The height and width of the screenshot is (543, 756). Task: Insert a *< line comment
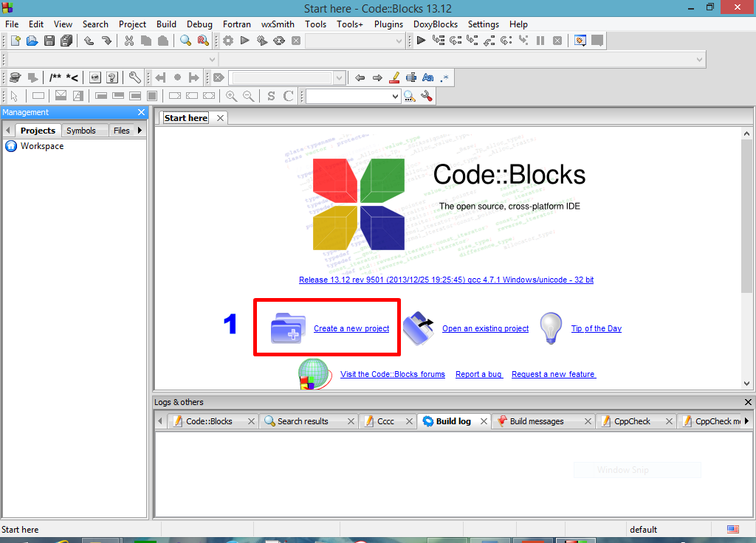(72, 77)
